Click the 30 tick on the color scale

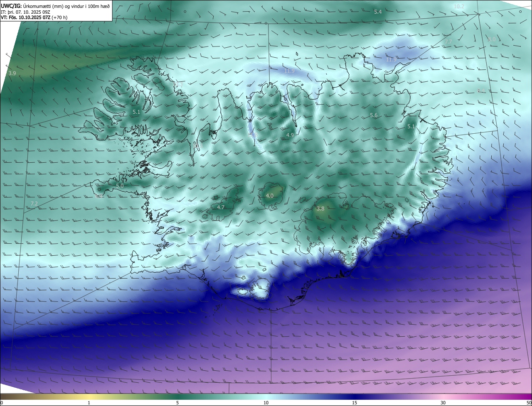(x=443, y=403)
